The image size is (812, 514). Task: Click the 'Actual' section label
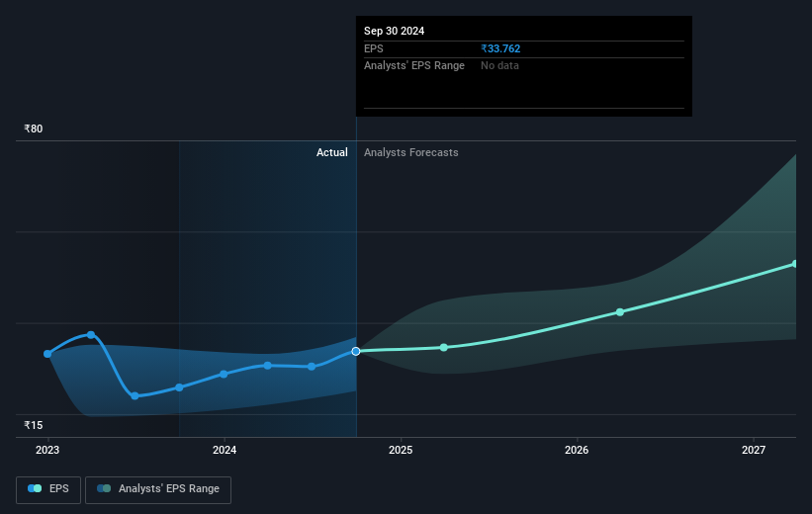pyautogui.click(x=332, y=152)
